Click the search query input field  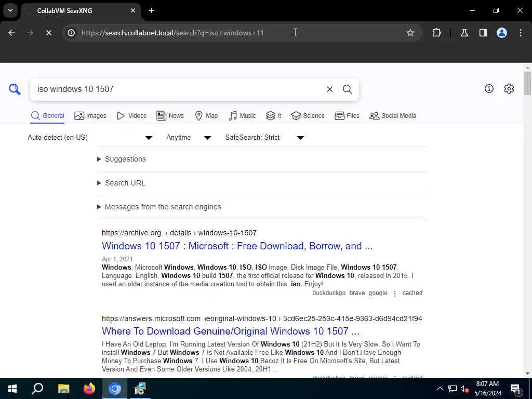[x=178, y=89]
